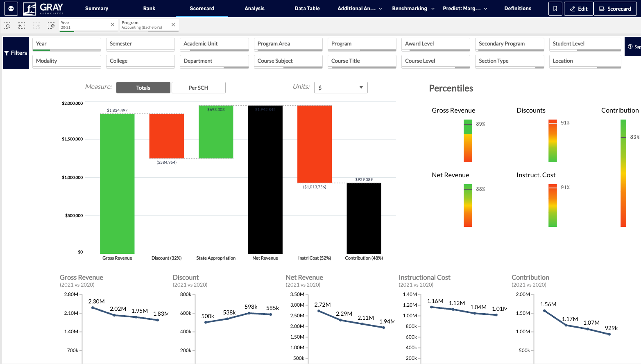Open the bookmarks icon button
Image resolution: width=641 pixels, height=364 pixels.
pyautogui.click(x=555, y=9)
